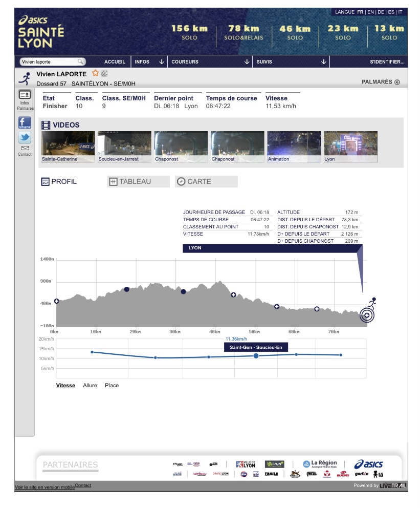Image resolution: width=420 pixels, height=508 pixels.
Task: Click the Palmarès back arrow icon
Action: click(x=397, y=82)
